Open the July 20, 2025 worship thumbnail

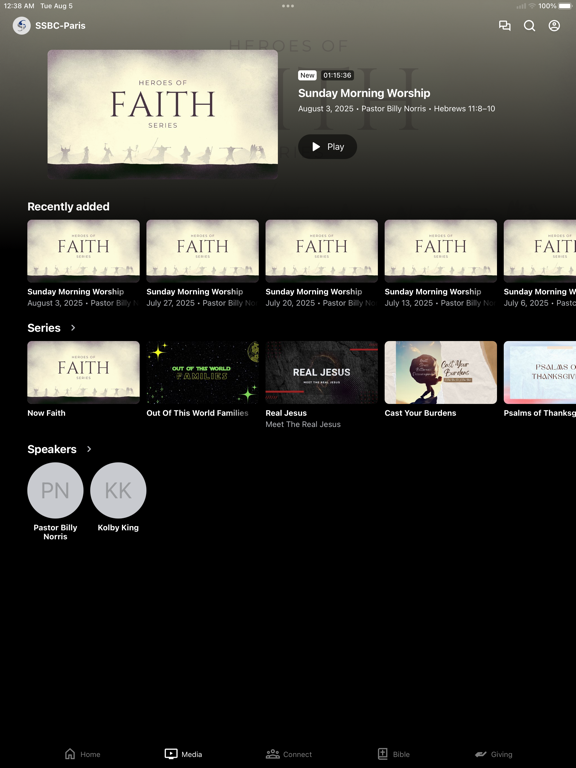pos(321,251)
